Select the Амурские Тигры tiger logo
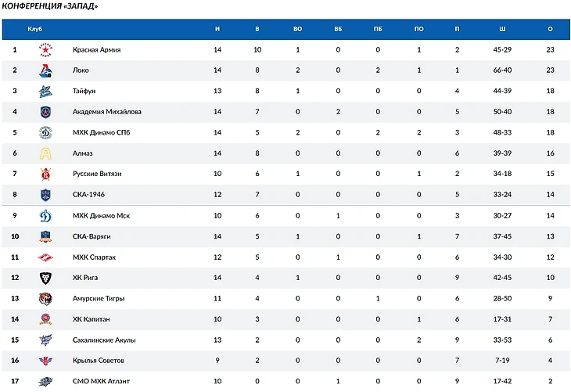The image size is (571, 392). [45, 298]
